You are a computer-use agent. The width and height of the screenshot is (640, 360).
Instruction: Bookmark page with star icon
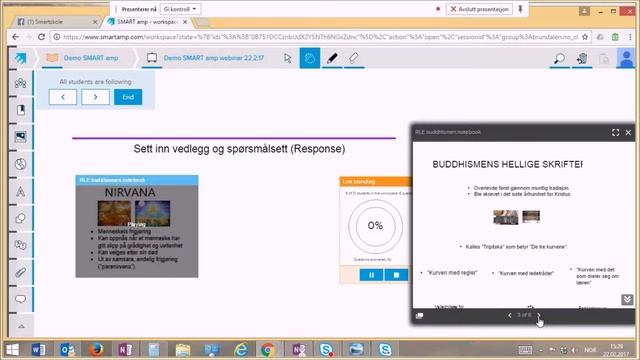coord(585,37)
